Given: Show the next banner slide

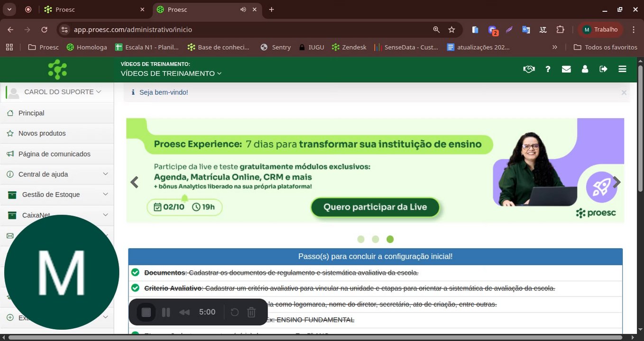Looking at the screenshot, I should tap(616, 182).
